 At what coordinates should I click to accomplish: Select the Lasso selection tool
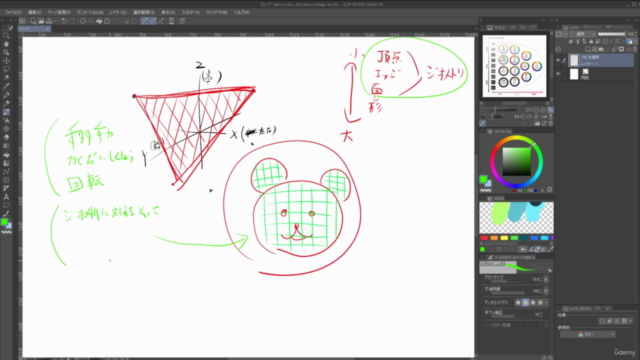point(6,69)
